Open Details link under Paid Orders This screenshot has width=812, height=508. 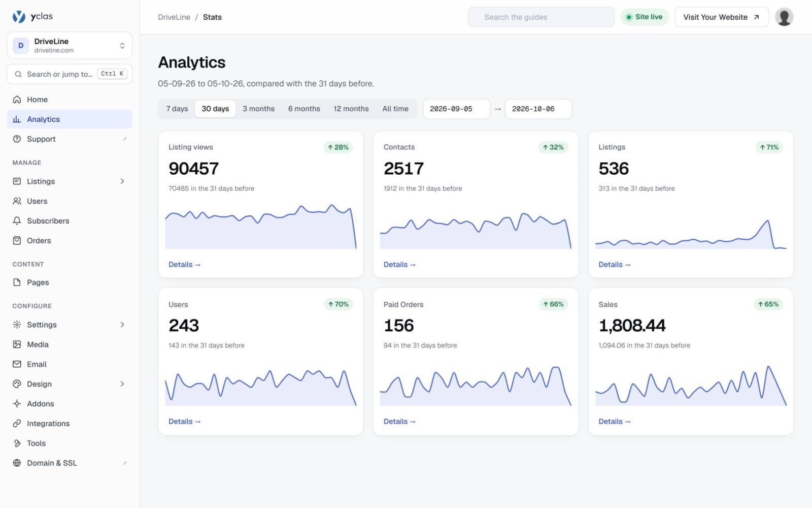pos(399,422)
